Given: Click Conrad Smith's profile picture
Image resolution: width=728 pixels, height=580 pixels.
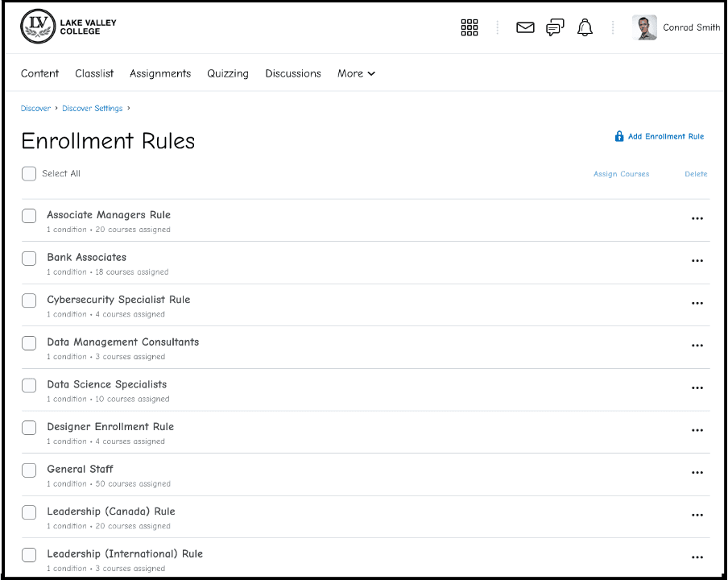Looking at the screenshot, I should pyautogui.click(x=644, y=27).
